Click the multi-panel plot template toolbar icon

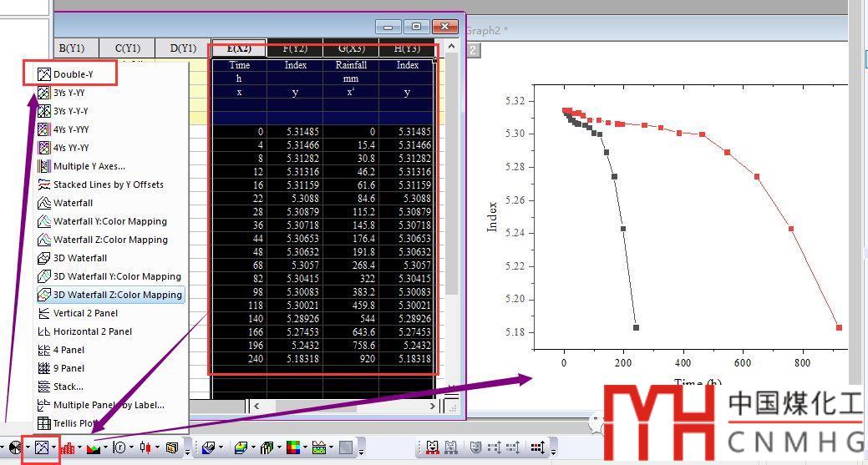coord(42,447)
